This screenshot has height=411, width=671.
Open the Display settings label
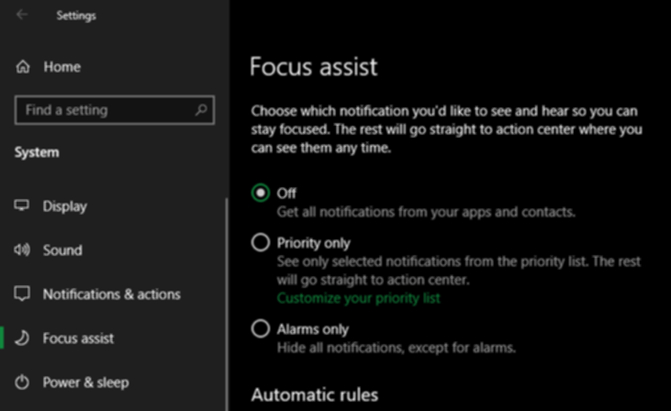pyautogui.click(x=65, y=206)
